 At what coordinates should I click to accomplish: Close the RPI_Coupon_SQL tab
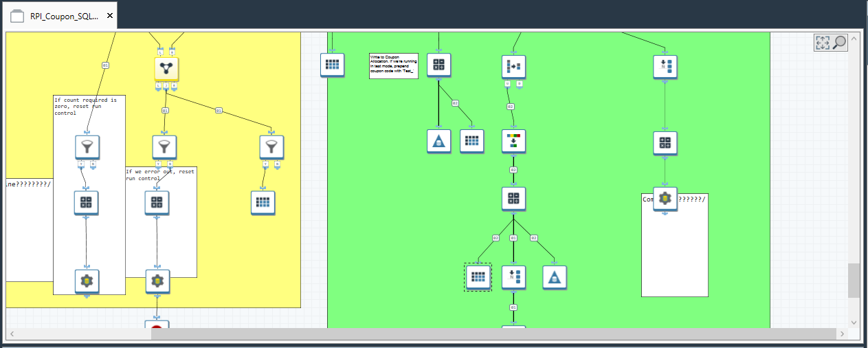[x=110, y=15]
